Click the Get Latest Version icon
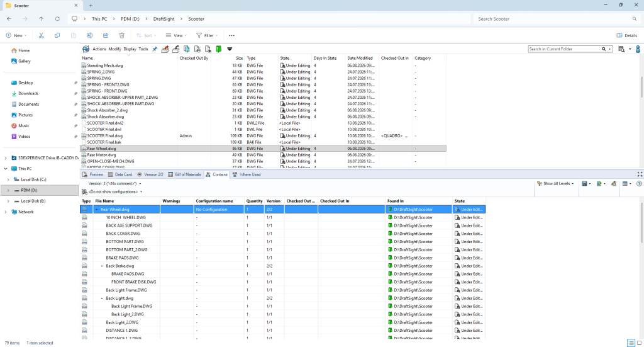 pos(186,49)
